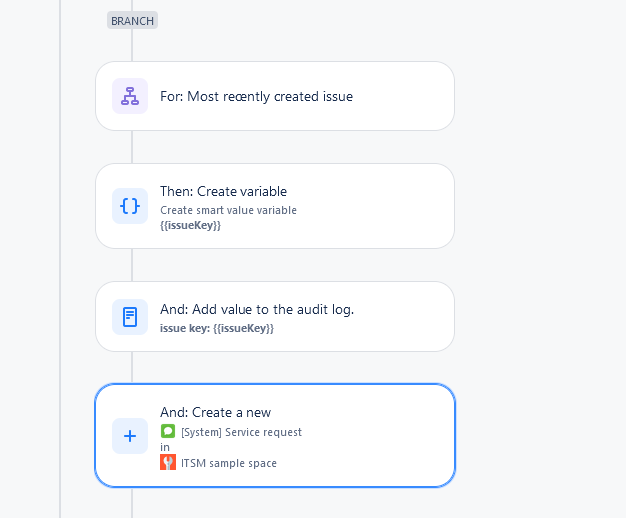Click connector line above Create a new step
Screen dimensions: 626x518
132,367
